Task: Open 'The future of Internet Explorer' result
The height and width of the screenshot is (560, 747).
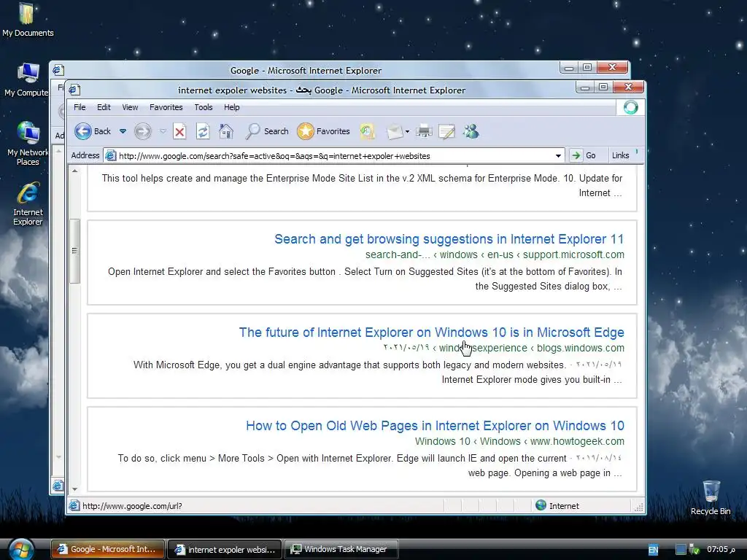Action: click(x=431, y=332)
